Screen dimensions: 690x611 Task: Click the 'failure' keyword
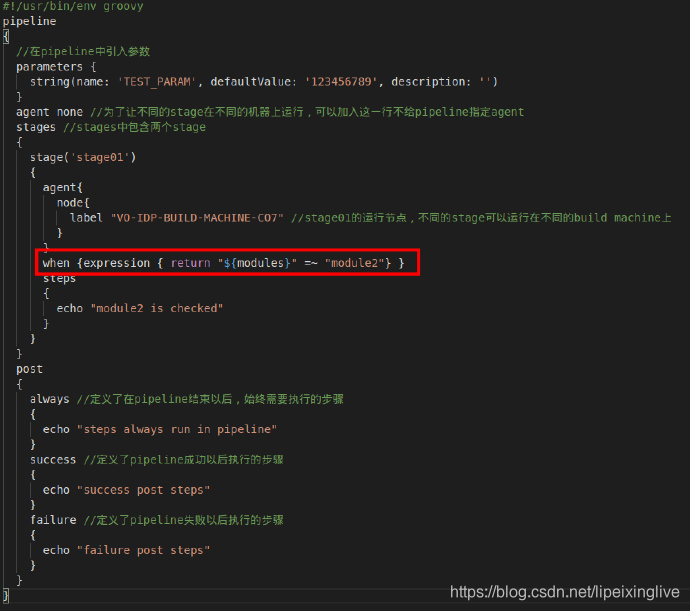click(53, 520)
